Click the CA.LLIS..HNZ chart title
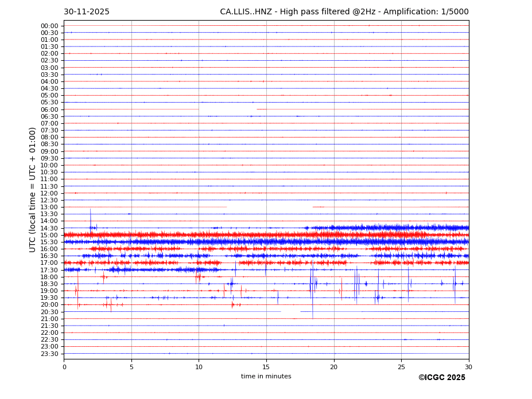The image size is (532, 399). (x=344, y=12)
